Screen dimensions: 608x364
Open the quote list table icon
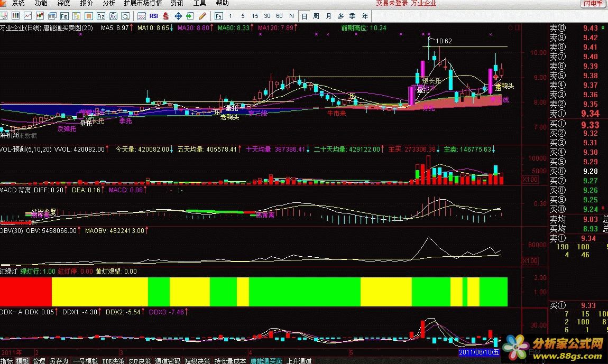click(x=15, y=16)
